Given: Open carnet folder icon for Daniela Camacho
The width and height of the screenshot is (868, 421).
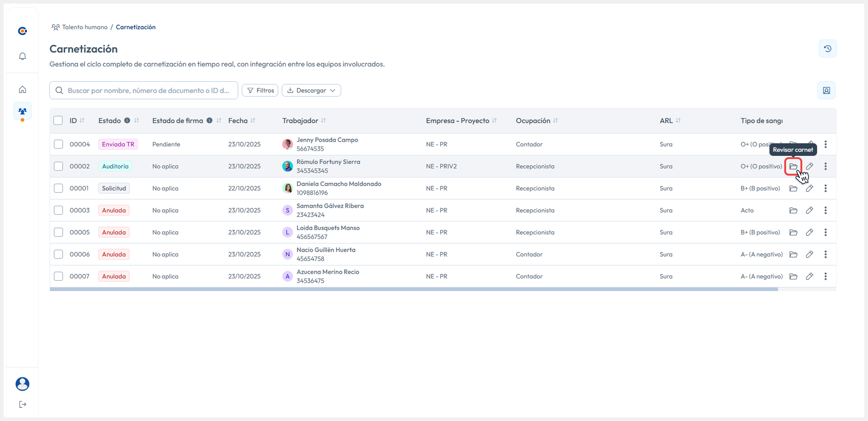Looking at the screenshot, I should [x=793, y=189].
